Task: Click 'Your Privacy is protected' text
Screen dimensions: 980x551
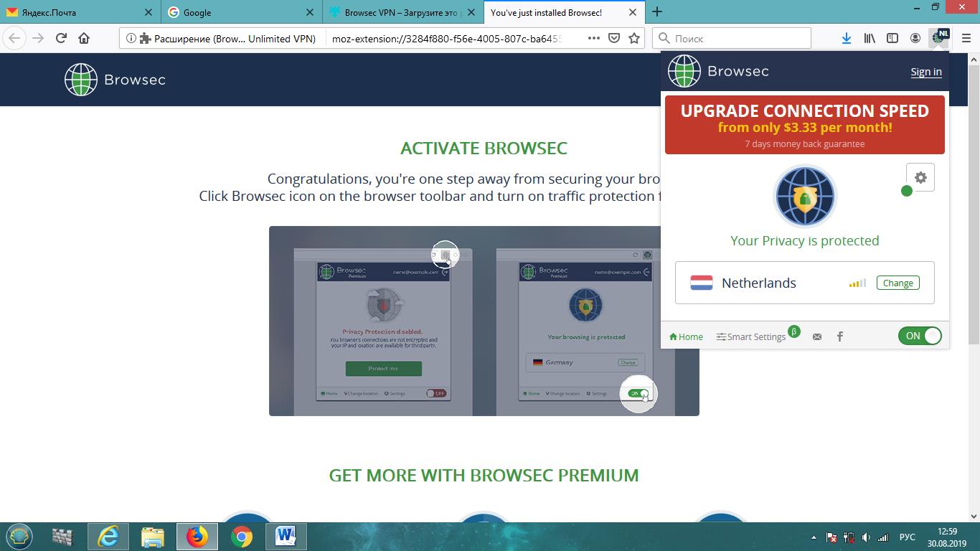Action: (x=804, y=240)
